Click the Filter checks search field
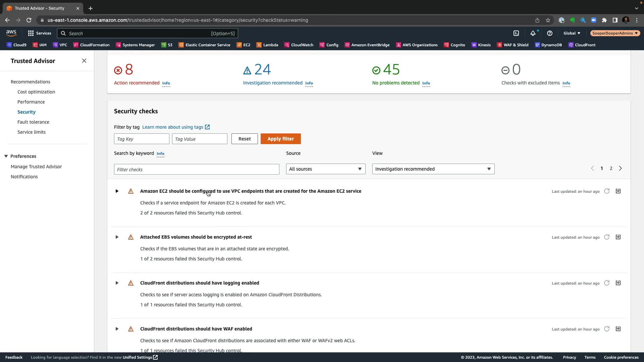 pos(196,169)
